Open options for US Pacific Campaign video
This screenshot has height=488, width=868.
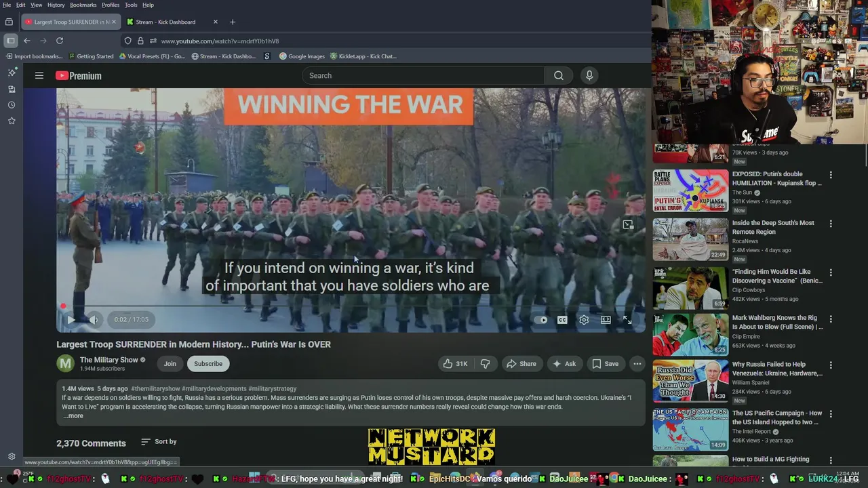831,414
